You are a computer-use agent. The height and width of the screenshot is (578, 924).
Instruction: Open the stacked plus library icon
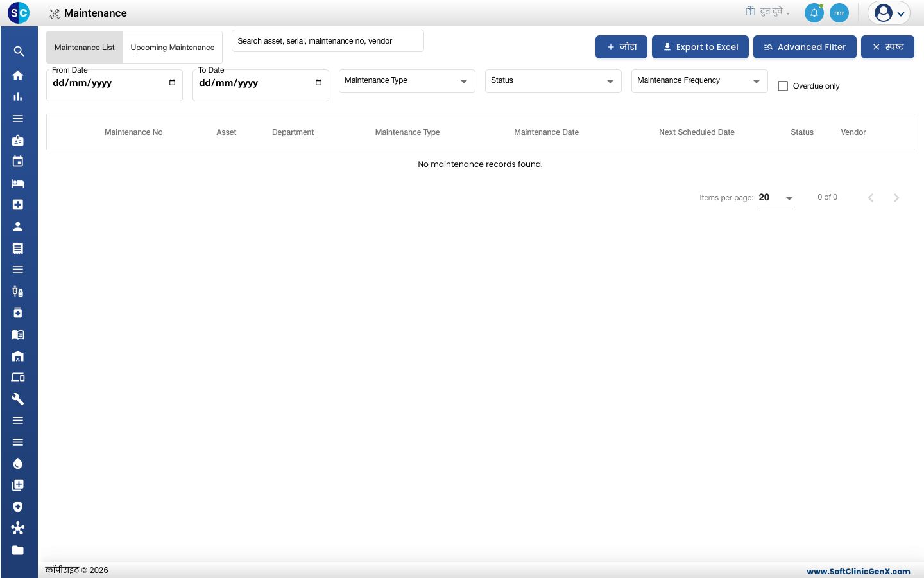coord(18,486)
